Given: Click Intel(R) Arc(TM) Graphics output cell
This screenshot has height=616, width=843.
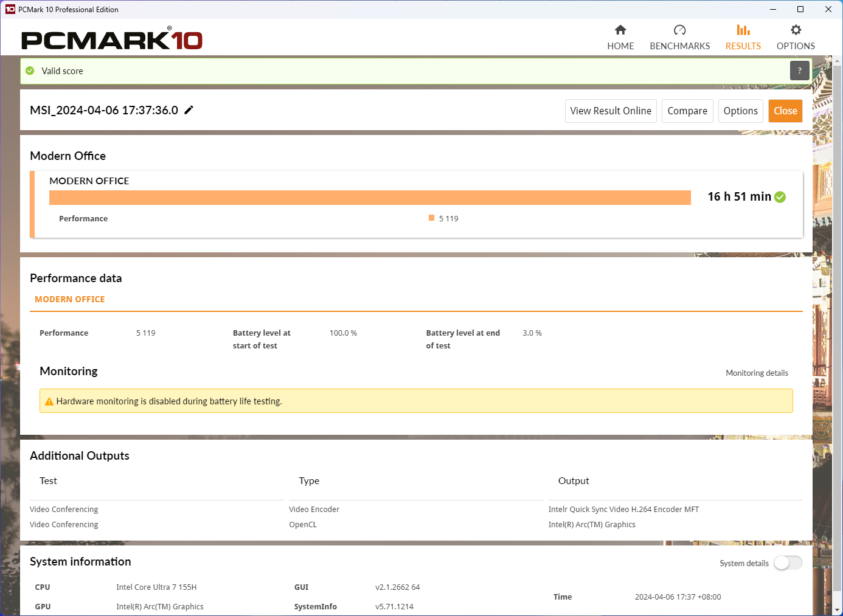Looking at the screenshot, I should 592,524.
